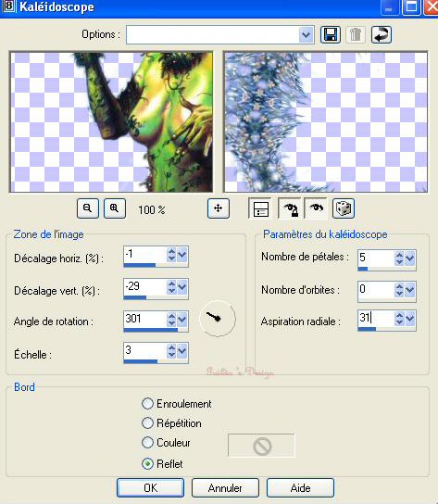This screenshot has width=438, height=504.
Task: Click the proof eye icon
Action: [x=316, y=208]
